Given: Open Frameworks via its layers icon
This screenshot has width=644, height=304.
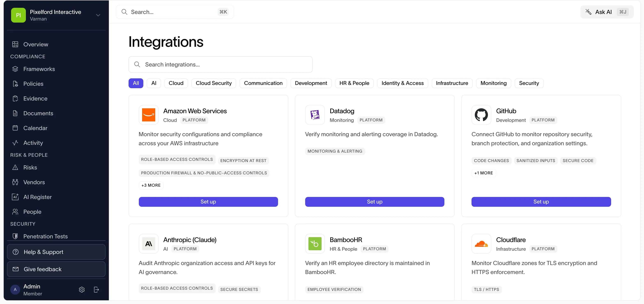Looking at the screenshot, I should click(15, 69).
